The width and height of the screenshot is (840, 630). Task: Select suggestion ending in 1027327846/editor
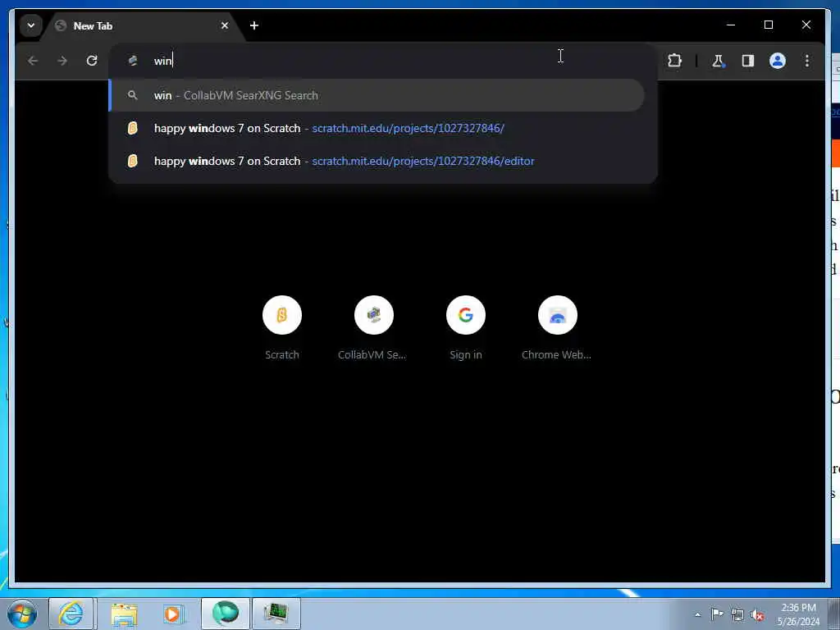pos(377,161)
